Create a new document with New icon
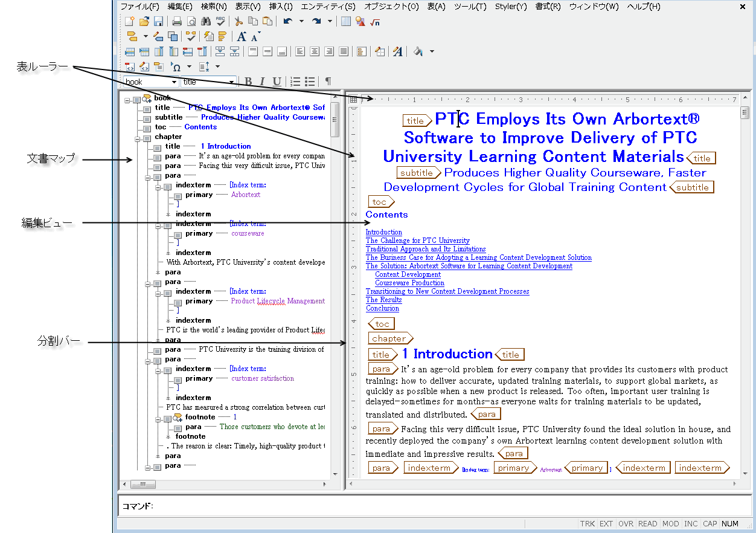Screen dimensions: 756x533 point(129,21)
